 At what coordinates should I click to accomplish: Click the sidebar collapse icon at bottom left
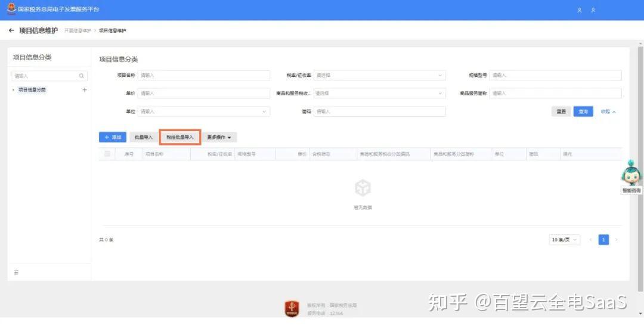click(x=17, y=272)
